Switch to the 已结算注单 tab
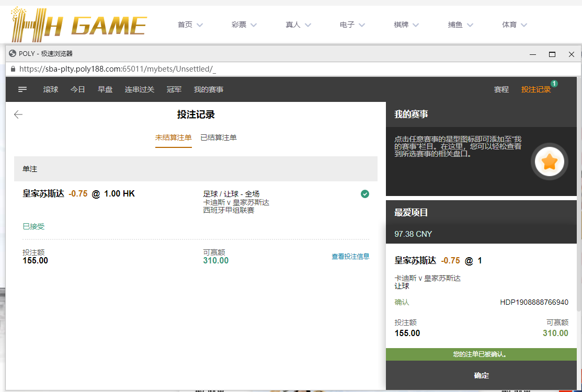The image size is (582, 392). click(219, 137)
